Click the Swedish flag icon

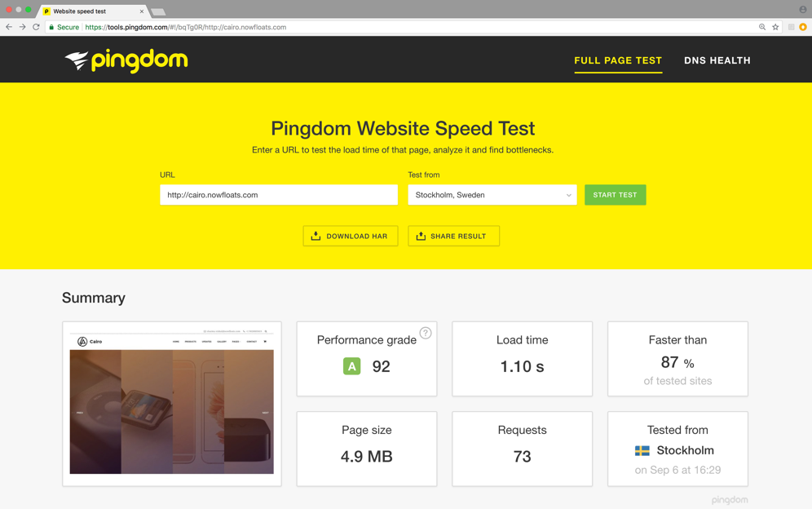click(x=642, y=450)
